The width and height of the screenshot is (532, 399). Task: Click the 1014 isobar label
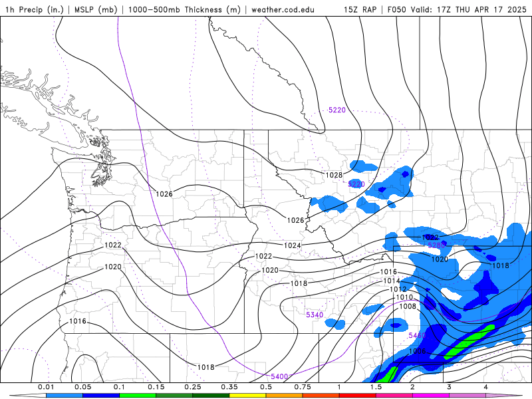click(392, 281)
